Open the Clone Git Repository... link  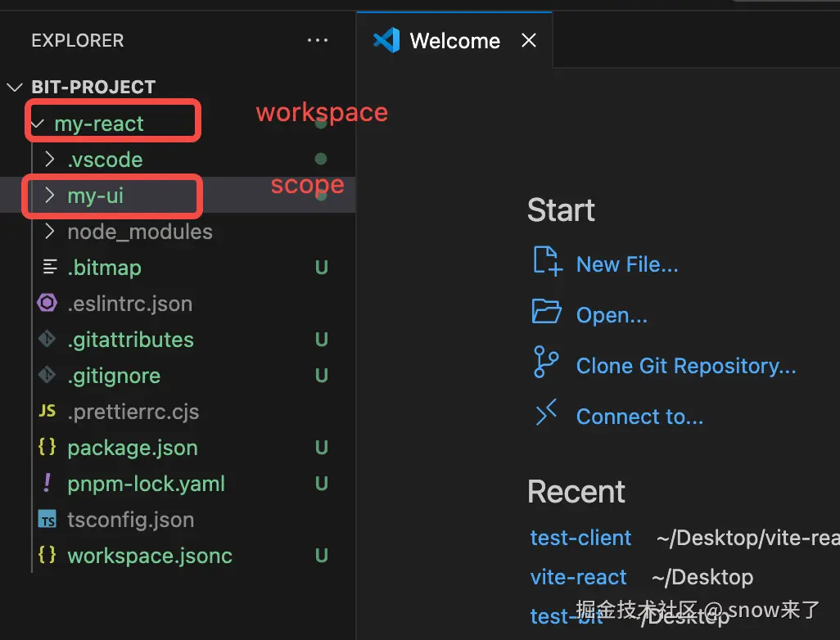coord(686,366)
